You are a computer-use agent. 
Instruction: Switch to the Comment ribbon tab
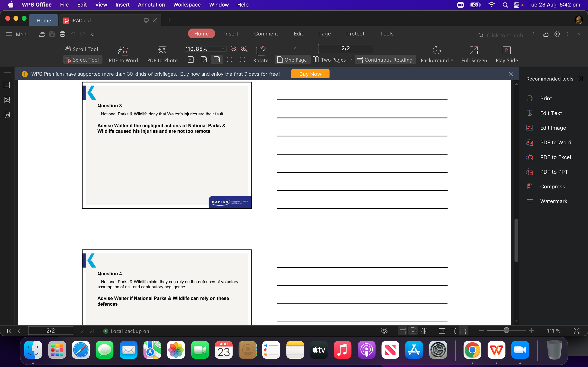[x=266, y=33]
